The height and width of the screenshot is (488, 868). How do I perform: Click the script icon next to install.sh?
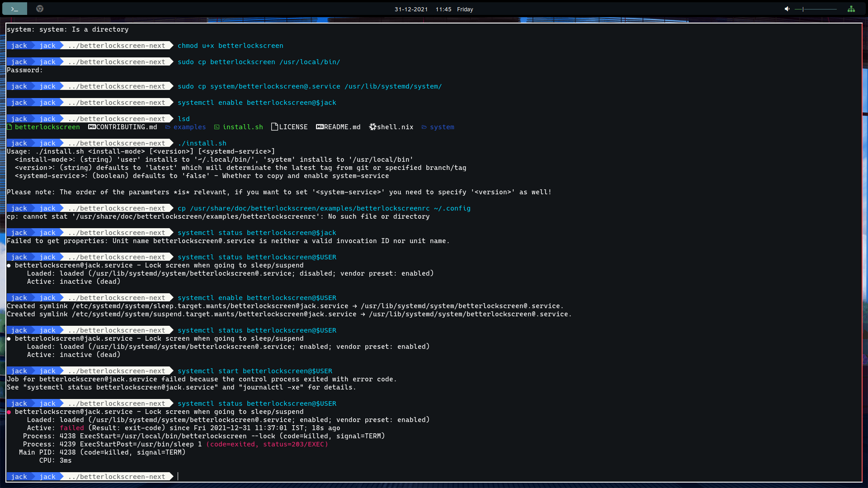[x=217, y=127]
